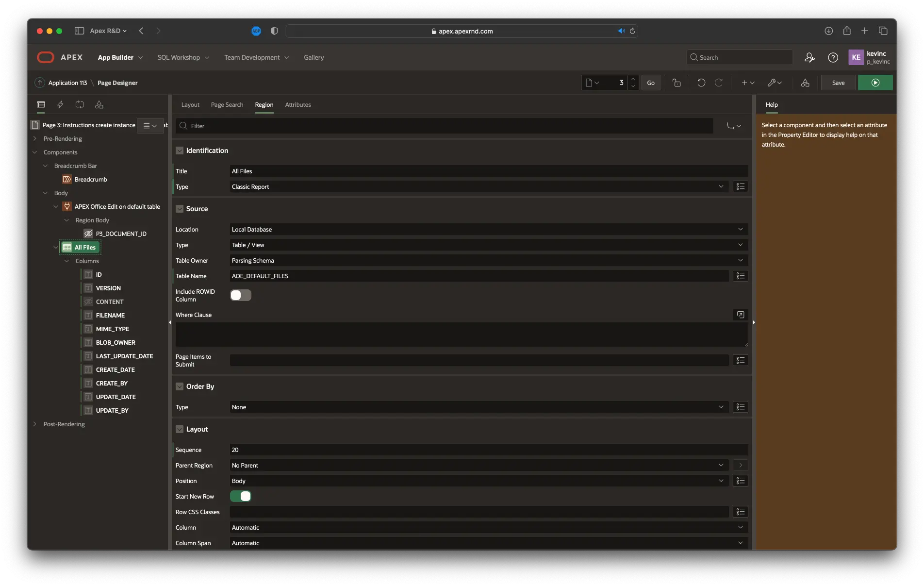Open Shared Components from toolbar
The image size is (924, 586).
click(x=805, y=83)
